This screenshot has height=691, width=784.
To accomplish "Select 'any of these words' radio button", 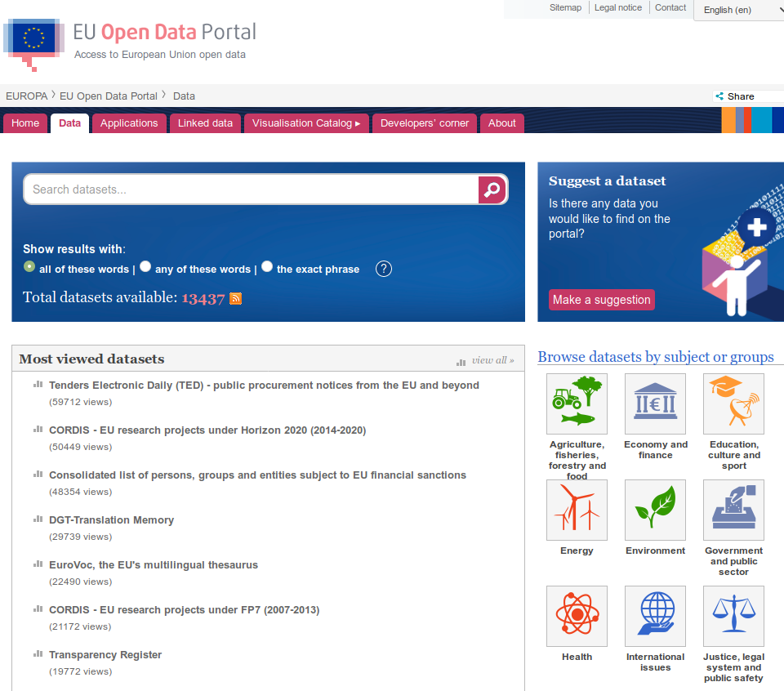I will [145, 266].
